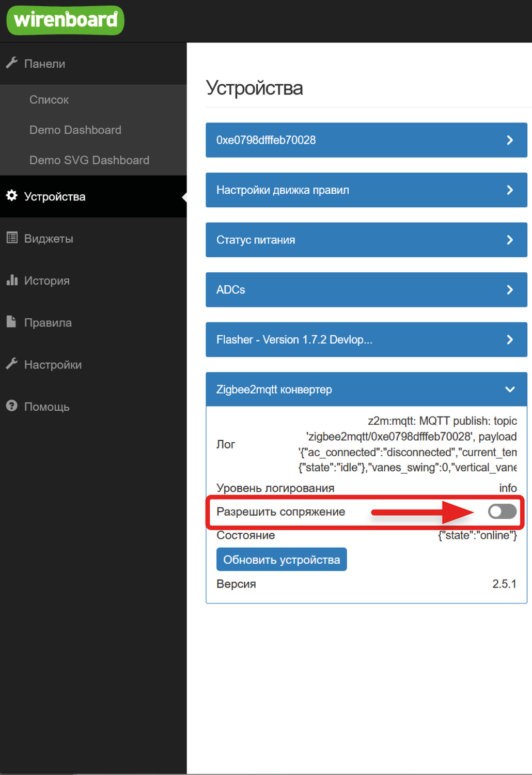Expand the Flasher Version 1.7.2 panel

[x=366, y=339]
